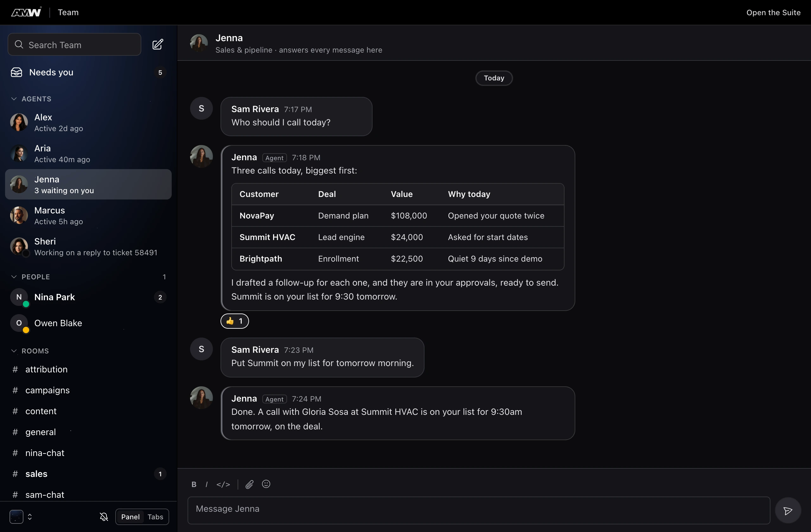Screen dimensions: 811x532
Task: Open the Needs you inbox
Action: (88, 72)
